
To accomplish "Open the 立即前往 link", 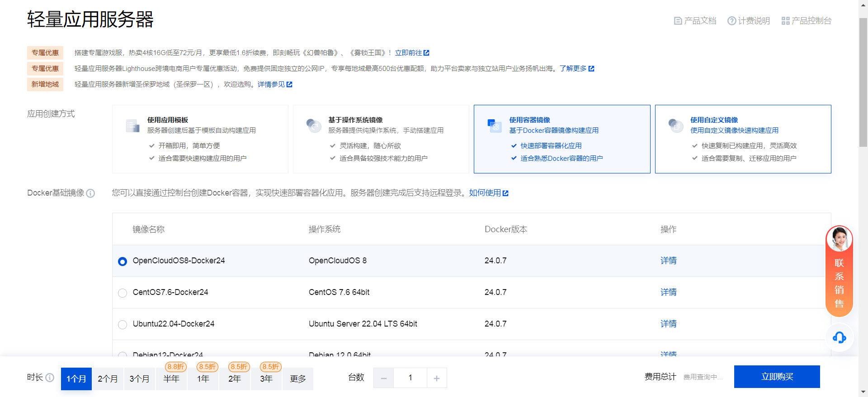I will point(408,53).
